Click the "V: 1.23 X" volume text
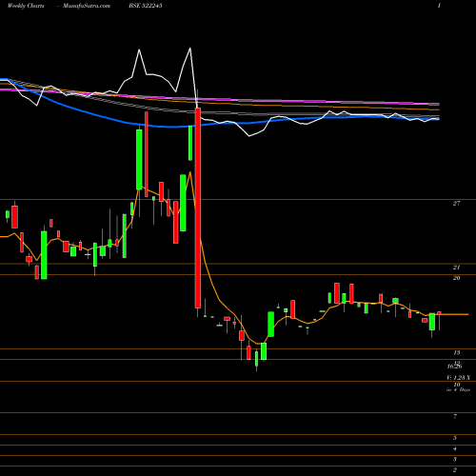Screen dimensions: 476x476 pos(458,377)
